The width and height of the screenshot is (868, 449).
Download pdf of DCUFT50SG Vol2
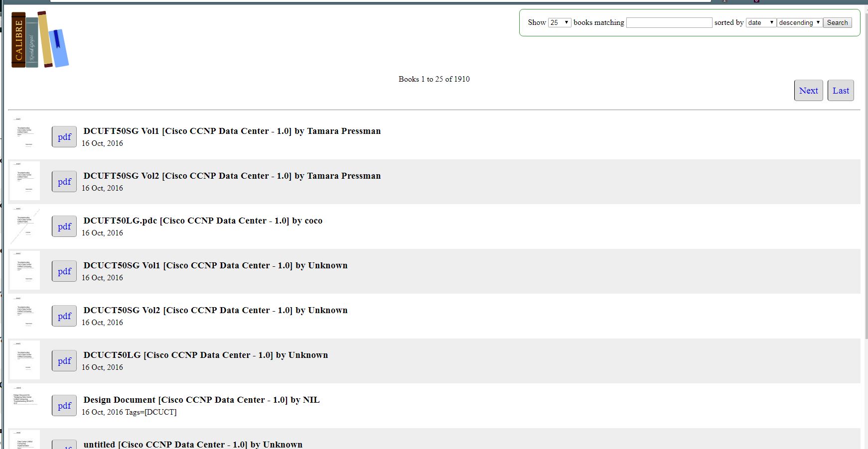point(64,182)
